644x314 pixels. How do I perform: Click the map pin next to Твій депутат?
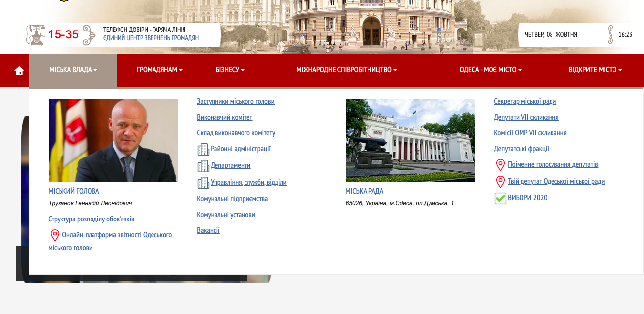(x=500, y=182)
